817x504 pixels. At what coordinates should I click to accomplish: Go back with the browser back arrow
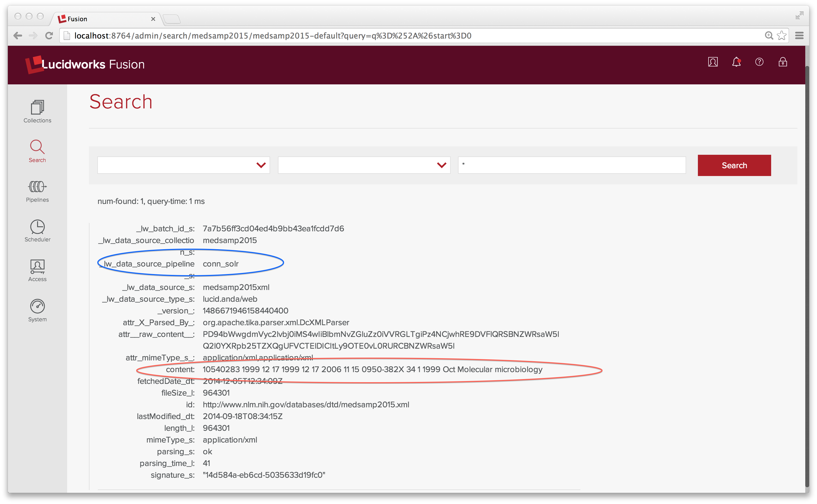coord(18,36)
